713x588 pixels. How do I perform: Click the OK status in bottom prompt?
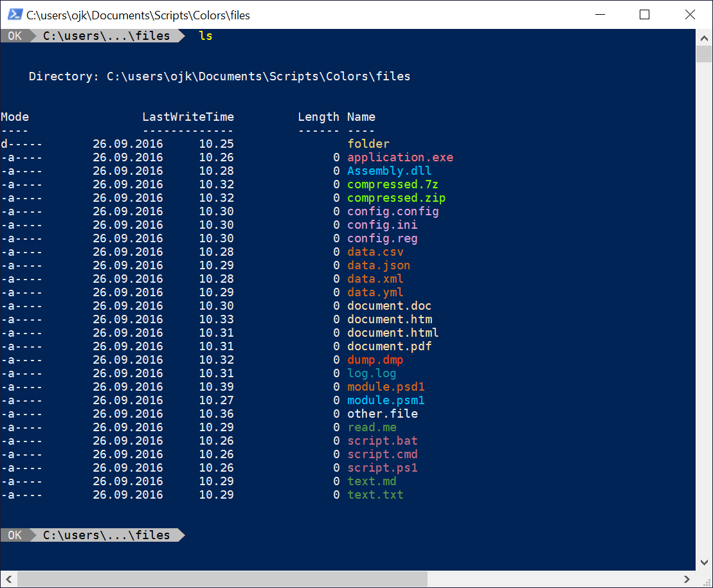(x=15, y=535)
